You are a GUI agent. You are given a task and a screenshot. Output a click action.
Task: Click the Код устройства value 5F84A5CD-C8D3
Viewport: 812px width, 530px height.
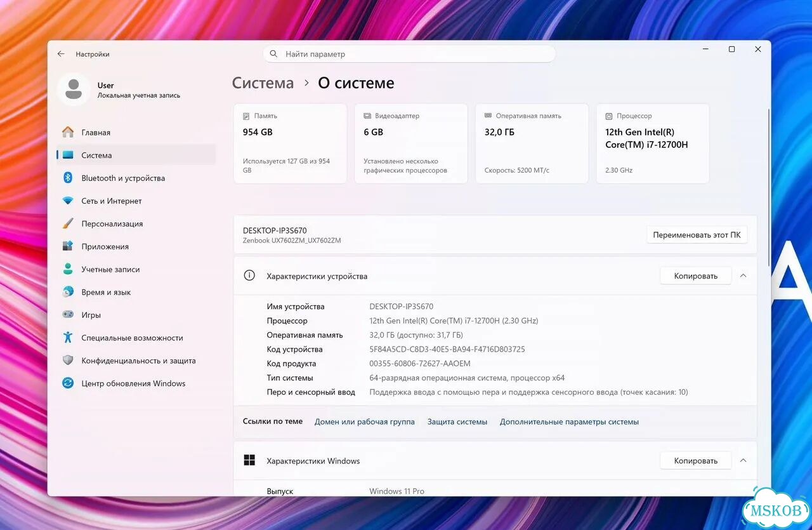(x=447, y=349)
